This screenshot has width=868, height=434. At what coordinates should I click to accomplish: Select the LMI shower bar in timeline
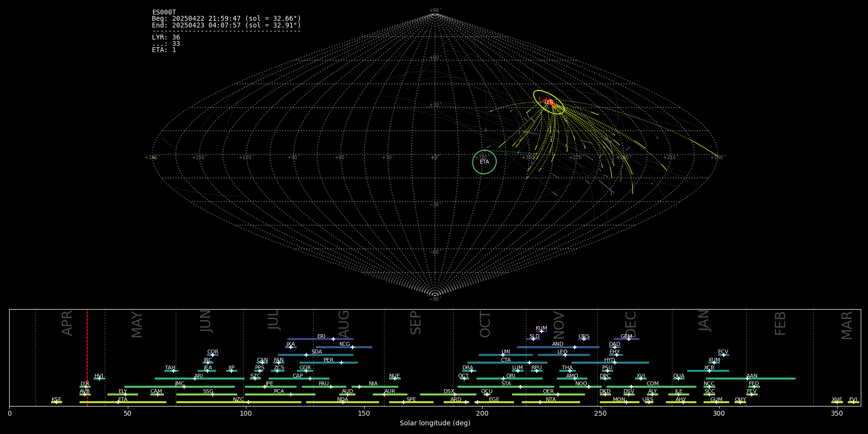point(506,355)
